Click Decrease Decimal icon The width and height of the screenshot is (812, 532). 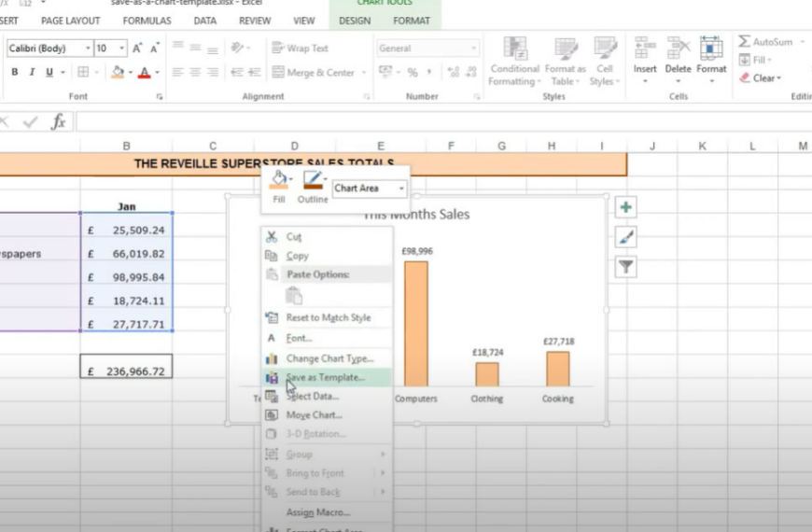471,72
